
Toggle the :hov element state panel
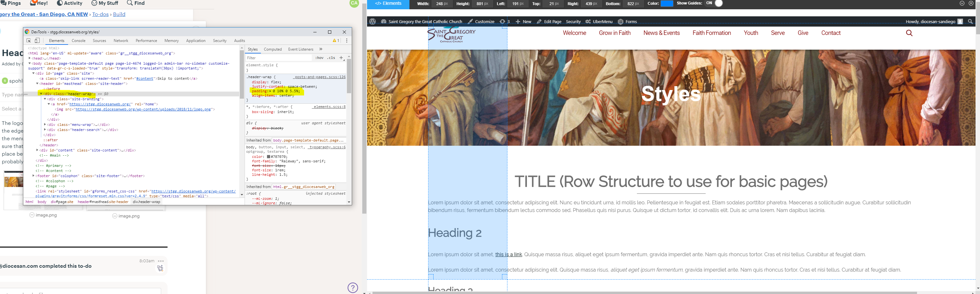pos(319,58)
